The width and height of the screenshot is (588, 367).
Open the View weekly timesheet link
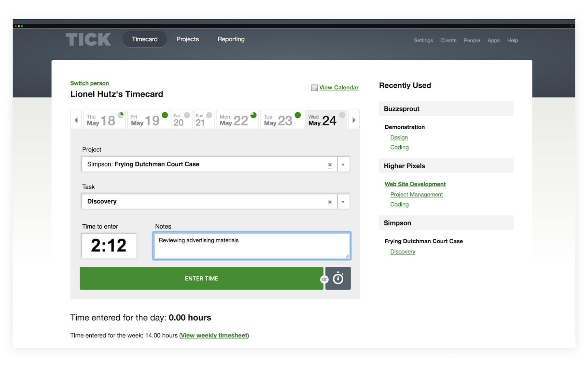point(214,335)
